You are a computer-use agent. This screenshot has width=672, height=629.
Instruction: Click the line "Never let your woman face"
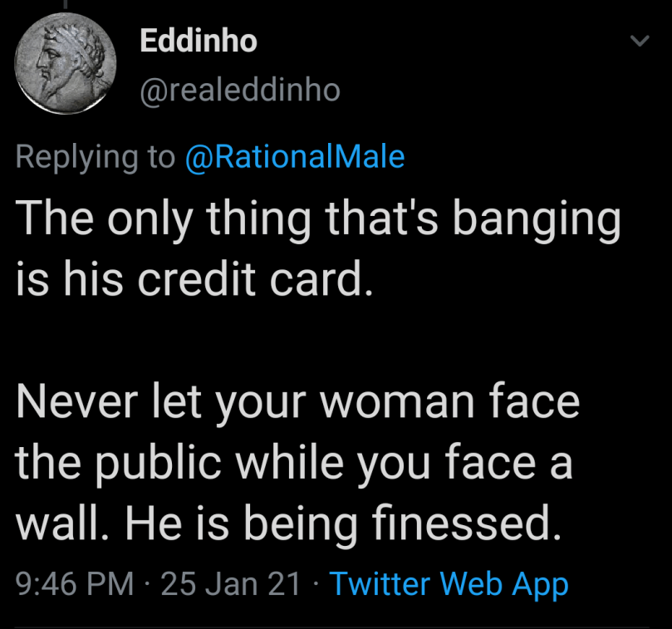(x=297, y=402)
